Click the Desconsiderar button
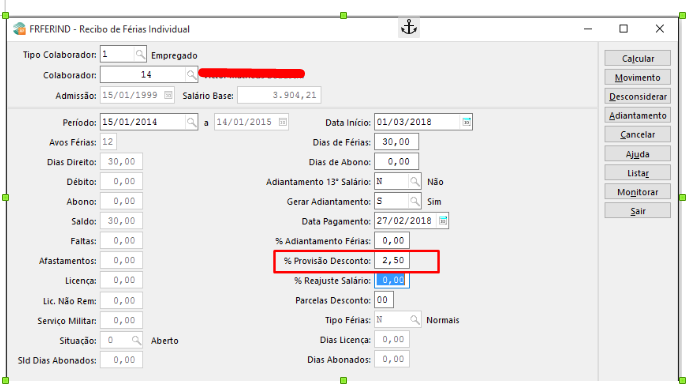This screenshot has height=390, width=688. [x=638, y=97]
